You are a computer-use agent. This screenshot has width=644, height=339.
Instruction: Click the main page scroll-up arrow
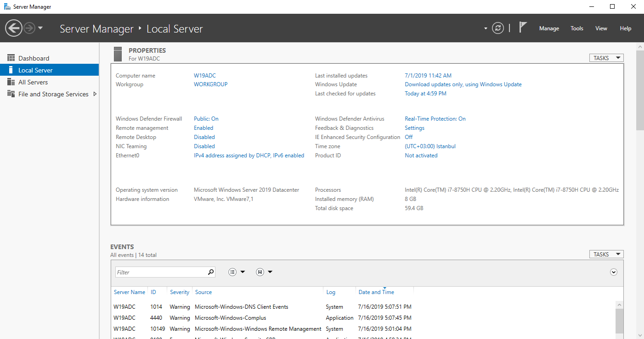pyautogui.click(x=640, y=46)
